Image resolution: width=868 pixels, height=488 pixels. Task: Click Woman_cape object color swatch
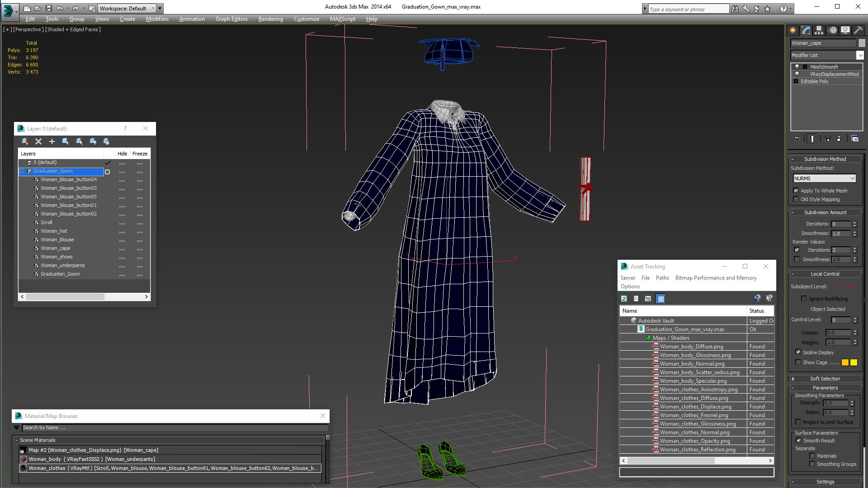[862, 43]
